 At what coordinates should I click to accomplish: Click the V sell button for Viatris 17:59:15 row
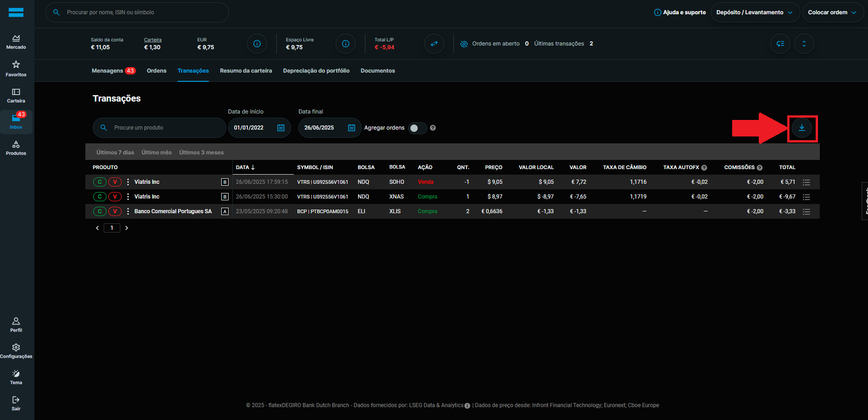[115, 182]
